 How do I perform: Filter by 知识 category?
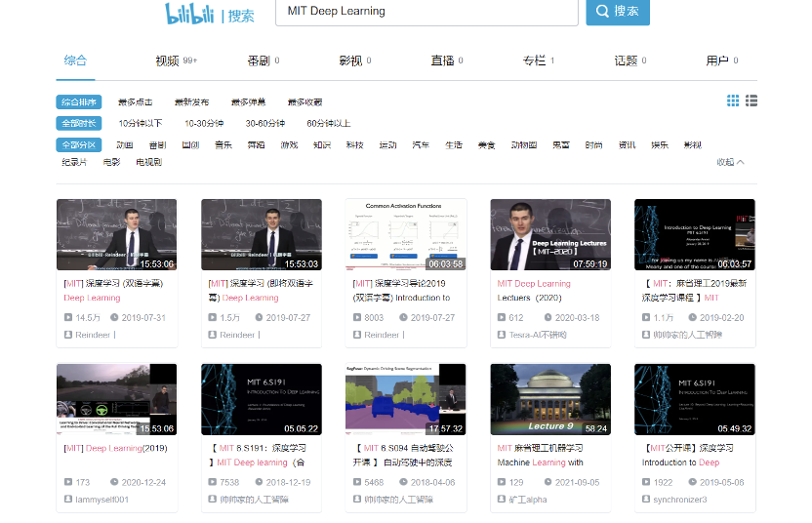point(322,145)
